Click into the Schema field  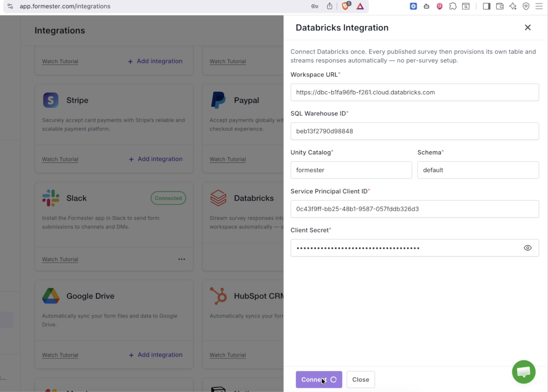pyautogui.click(x=478, y=170)
